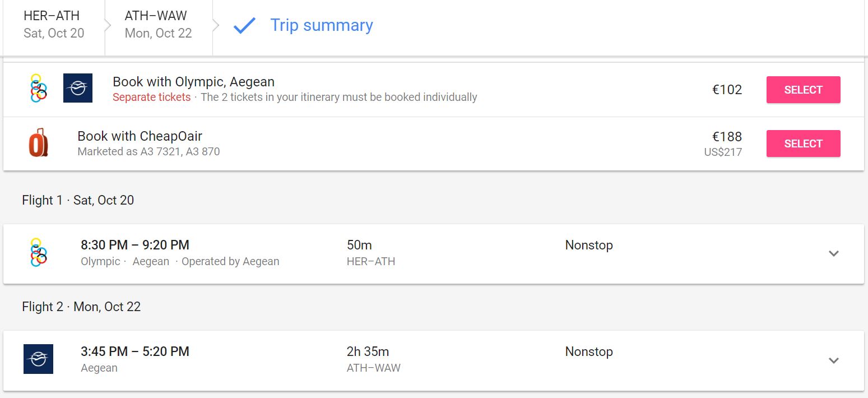Expand the HER–ATH flight details chevron

tap(834, 253)
